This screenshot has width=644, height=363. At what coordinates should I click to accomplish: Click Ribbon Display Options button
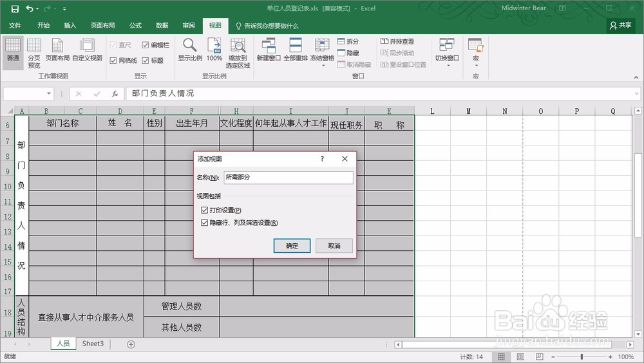click(x=562, y=8)
